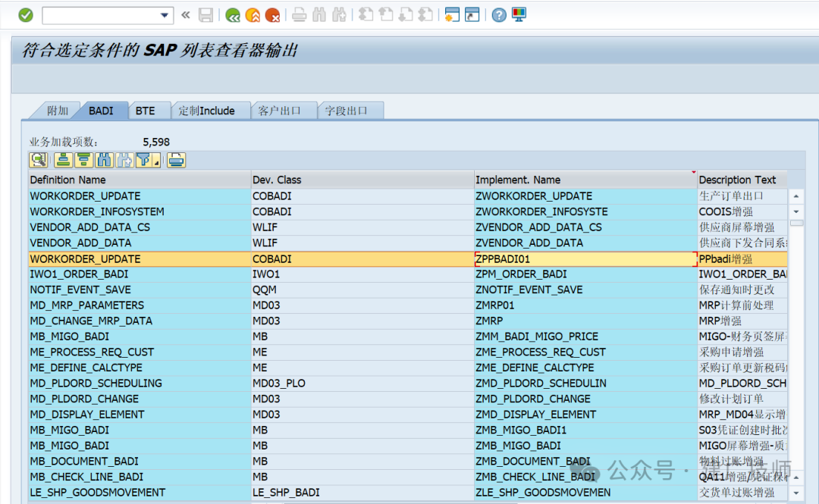Click table scrollbar down arrow at top right

[x=796, y=211]
